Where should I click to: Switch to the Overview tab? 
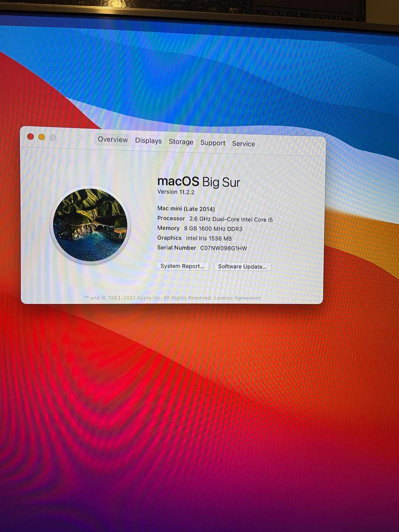pyautogui.click(x=113, y=140)
